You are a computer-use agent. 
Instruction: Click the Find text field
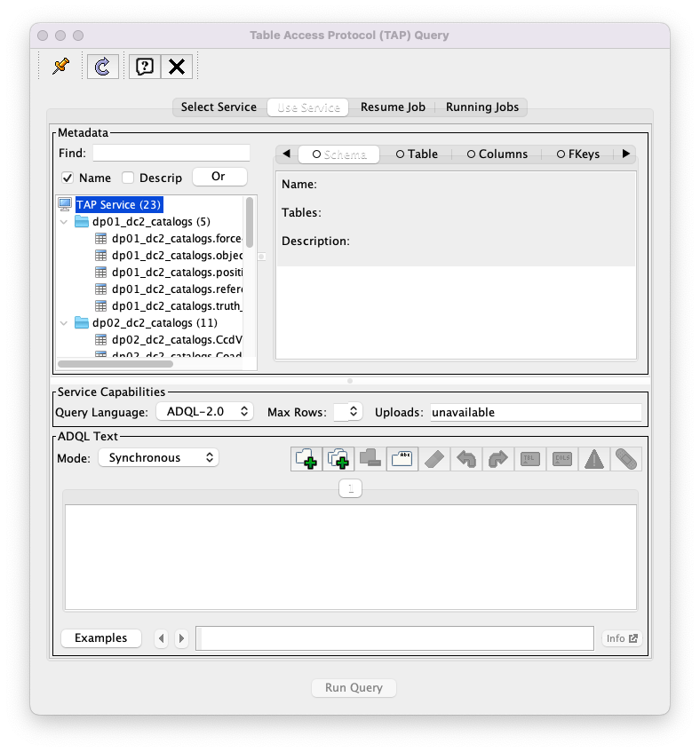(x=171, y=153)
